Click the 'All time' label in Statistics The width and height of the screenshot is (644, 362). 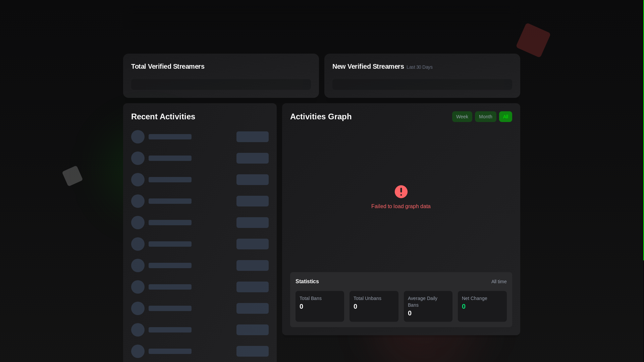click(499, 282)
